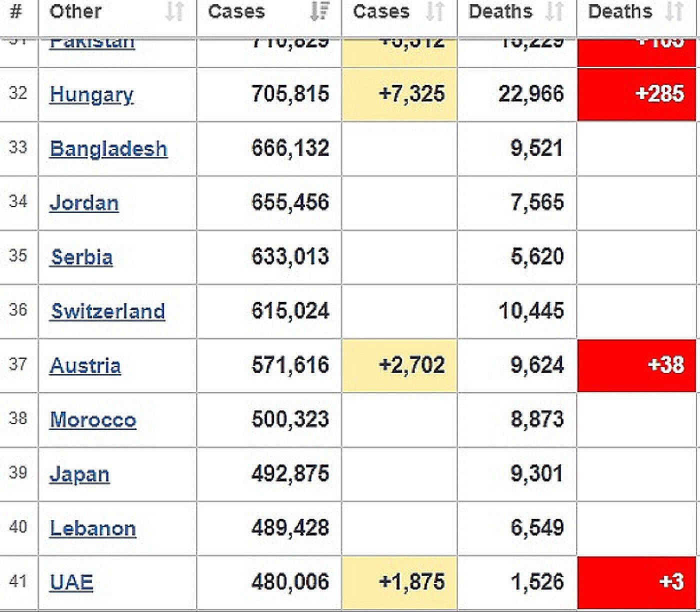700x612 pixels.
Task: Open the Japan country link
Action: coord(79,474)
